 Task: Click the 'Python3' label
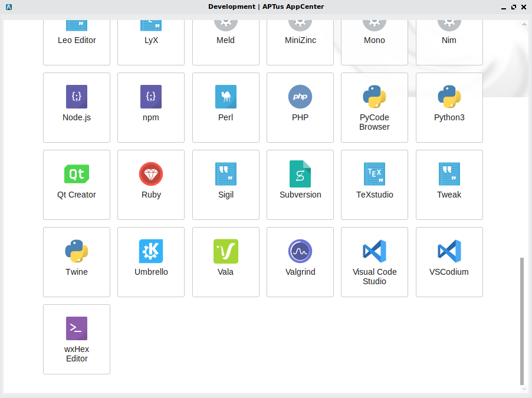(x=449, y=117)
